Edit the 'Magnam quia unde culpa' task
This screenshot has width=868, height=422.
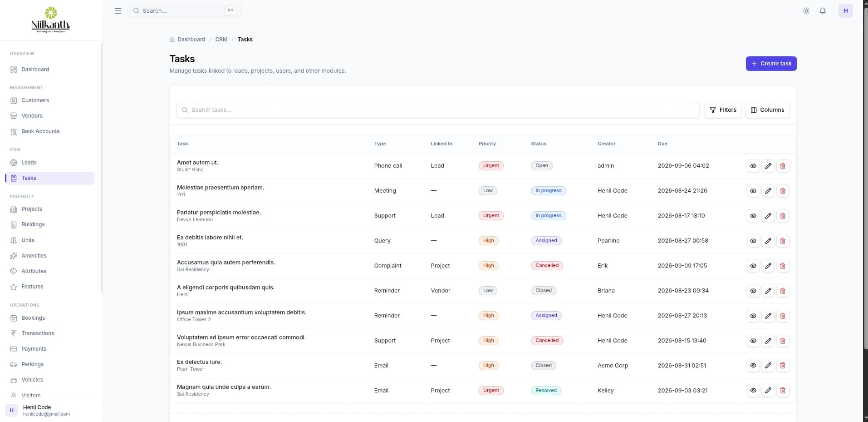[x=768, y=391]
